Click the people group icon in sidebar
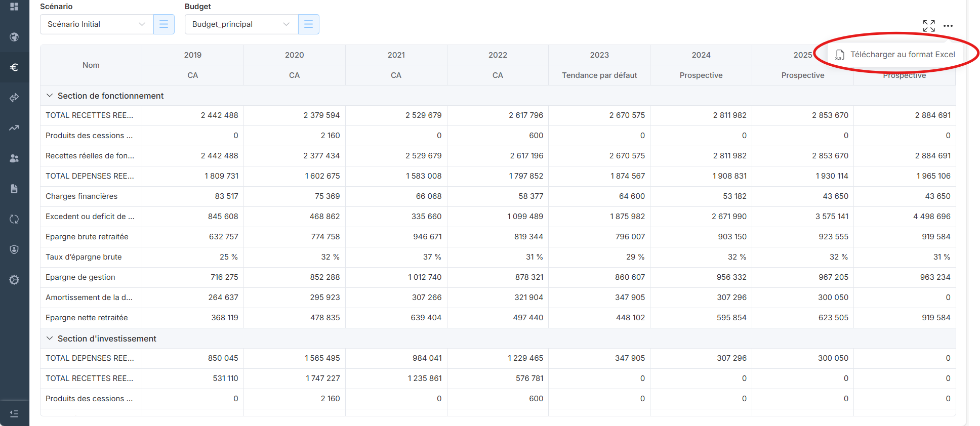 pos(14,158)
